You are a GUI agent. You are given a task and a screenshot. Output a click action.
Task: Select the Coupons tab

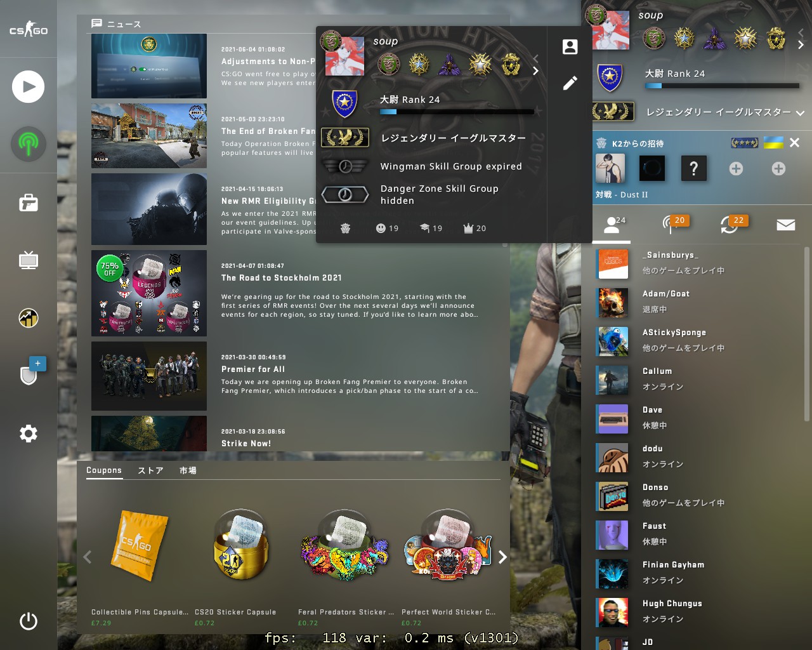pos(104,470)
